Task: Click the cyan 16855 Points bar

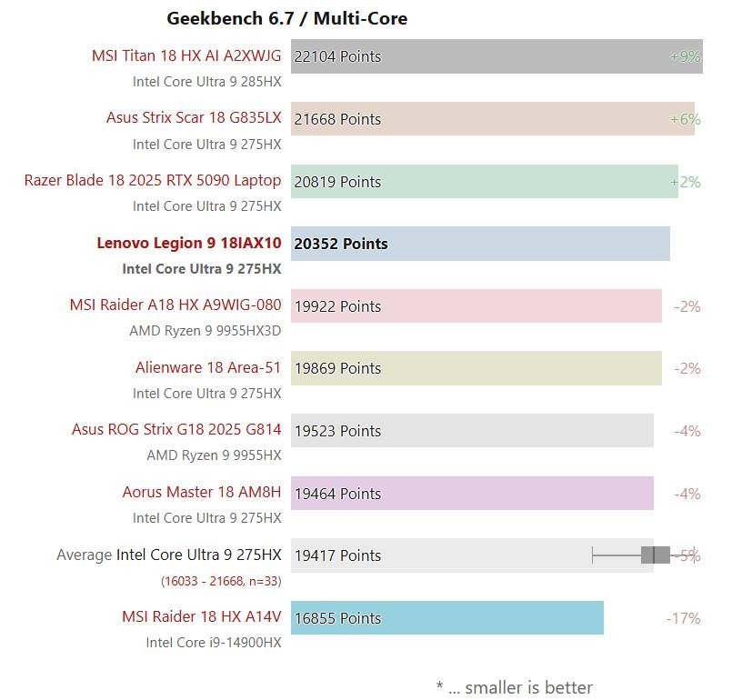Action: 447,618
